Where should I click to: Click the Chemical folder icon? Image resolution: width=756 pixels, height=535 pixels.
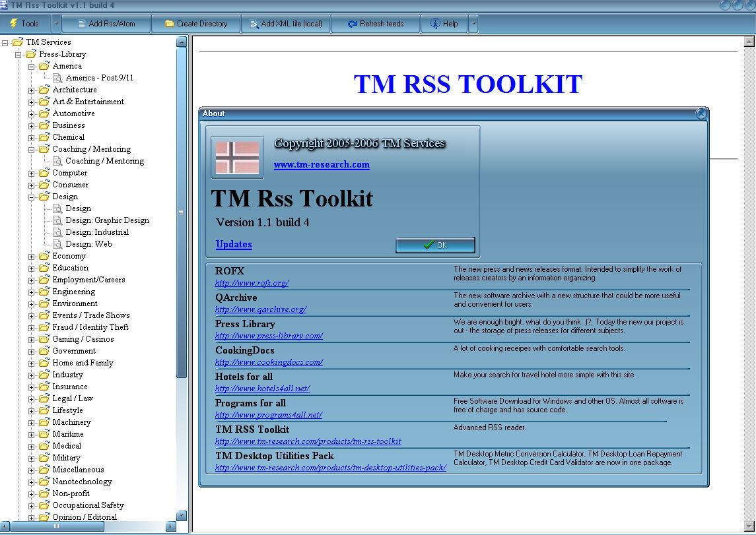[x=44, y=137]
